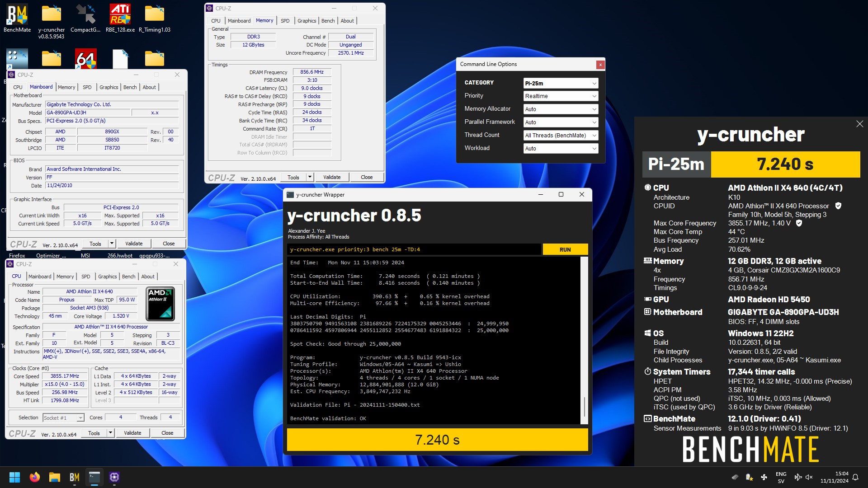Image resolution: width=868 pixels, height=488 pixels.
Task: Launch the red 64 desktop shortcut
Action: 86,59
